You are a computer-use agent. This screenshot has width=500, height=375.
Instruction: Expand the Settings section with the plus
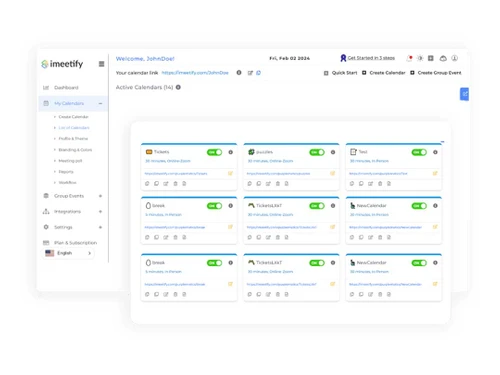pyautogui.click(x=100, y=227)
